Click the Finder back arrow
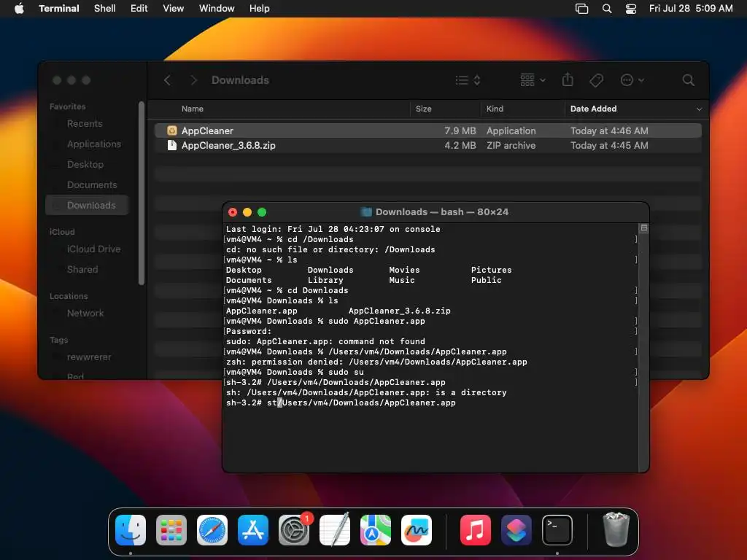Viewport: 747px width, 560px height. [167, 80]
